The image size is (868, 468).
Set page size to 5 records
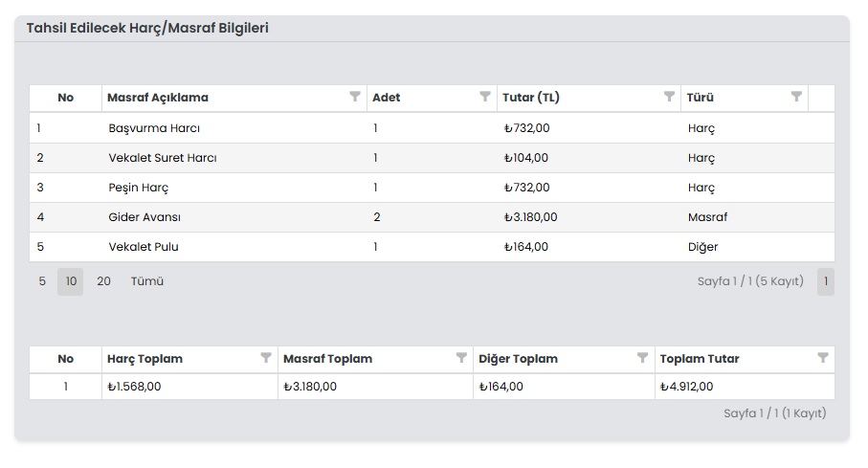point(42,281)
